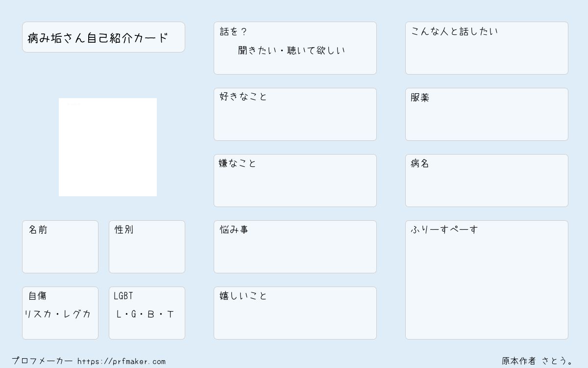Image resolution: width=588 pixels, height=368 pixels.
Task: Click the 話を? 聞きたい・聴いて欲しい box
Action: (x=295, y=48)
